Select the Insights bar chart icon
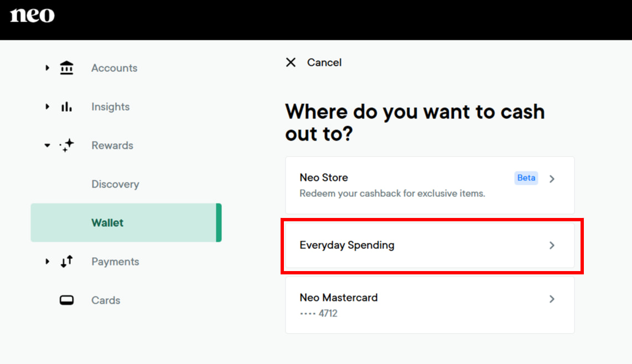The image size is (632, 364). pos(66,106)
